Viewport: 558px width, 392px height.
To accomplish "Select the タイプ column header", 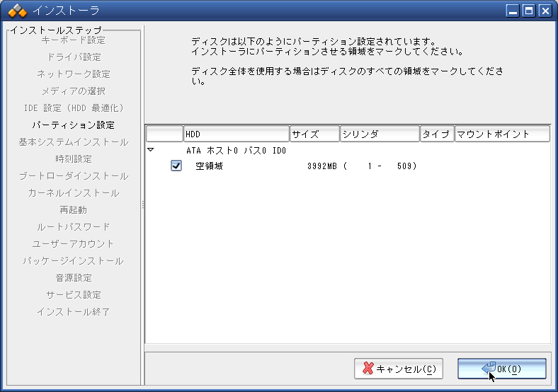I will pyautogui.click(x=437, y=134).
